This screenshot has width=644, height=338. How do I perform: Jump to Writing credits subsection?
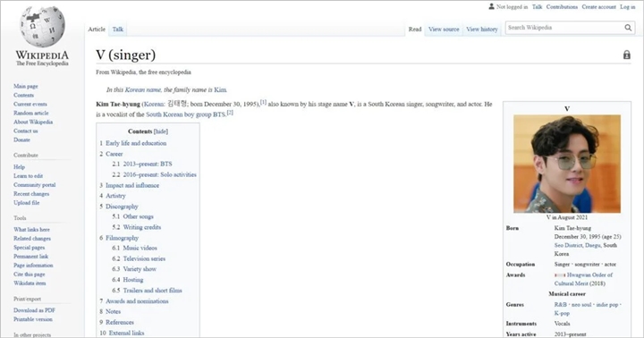(x=142, y=227)
